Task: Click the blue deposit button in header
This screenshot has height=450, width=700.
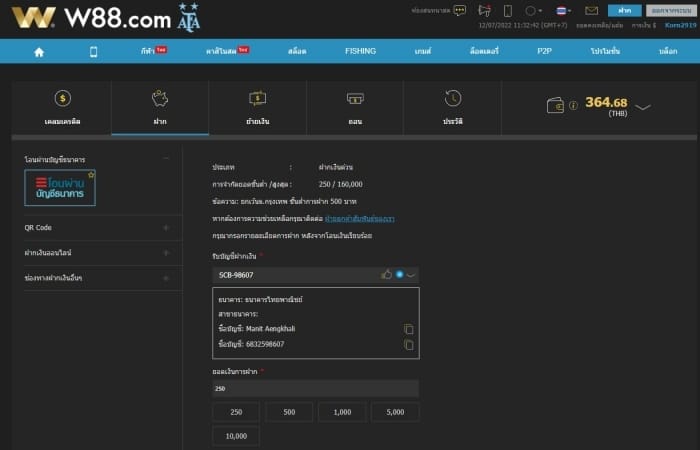Action: click(625, 11)
